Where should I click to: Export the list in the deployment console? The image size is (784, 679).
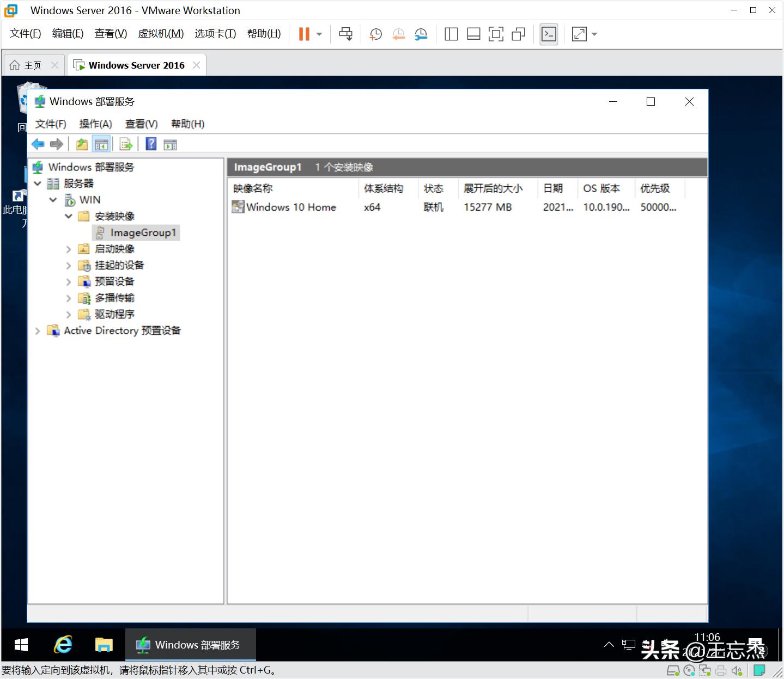click(x=126, y=144)
